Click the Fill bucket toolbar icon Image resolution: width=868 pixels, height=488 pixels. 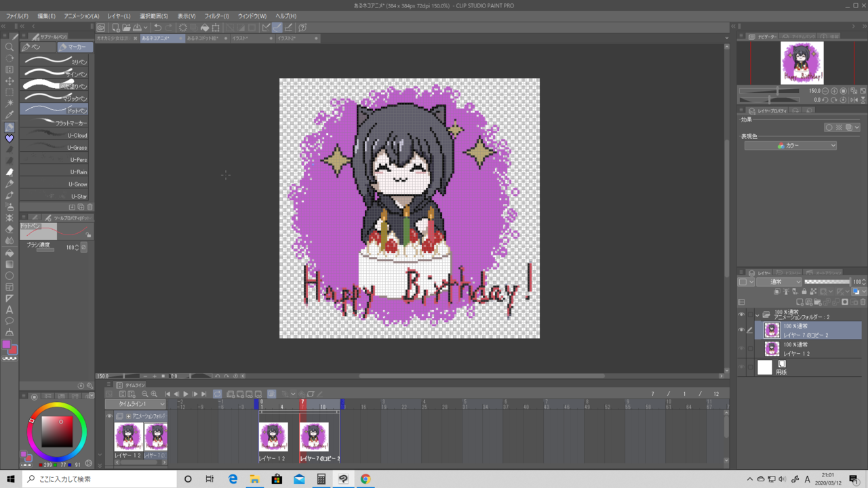(x=204, y=28)
